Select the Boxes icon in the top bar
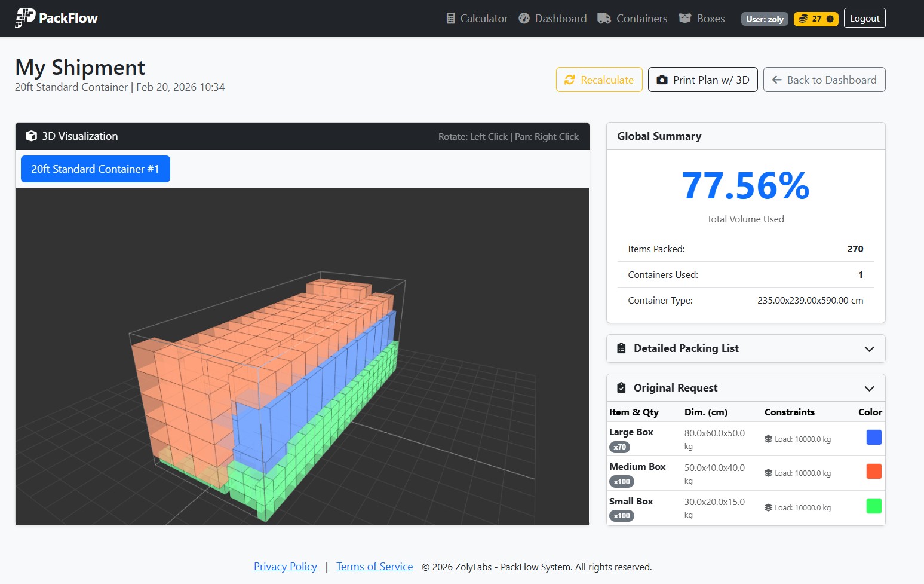This screenshot has width=924, height=584. [x=684, y=18]
